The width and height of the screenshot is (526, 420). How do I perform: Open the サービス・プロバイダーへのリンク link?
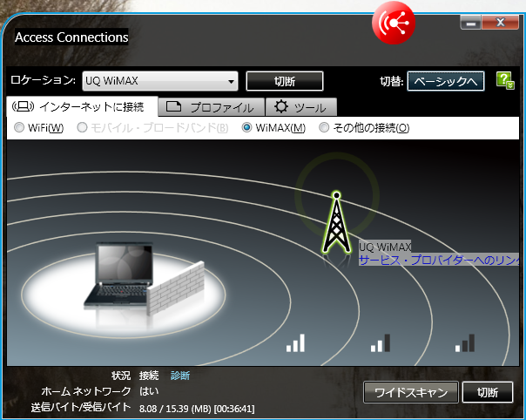439,261
